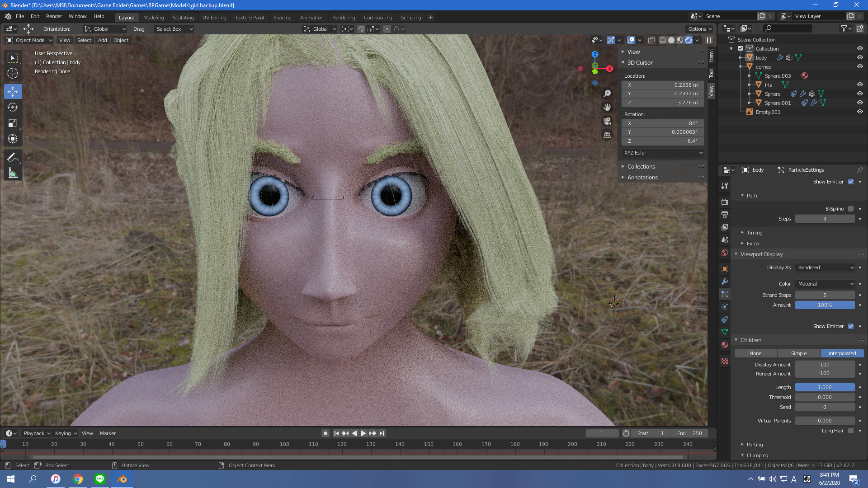Set children type to Simple
This screenshot has height=488, width=868.
[x=799, y=353]
